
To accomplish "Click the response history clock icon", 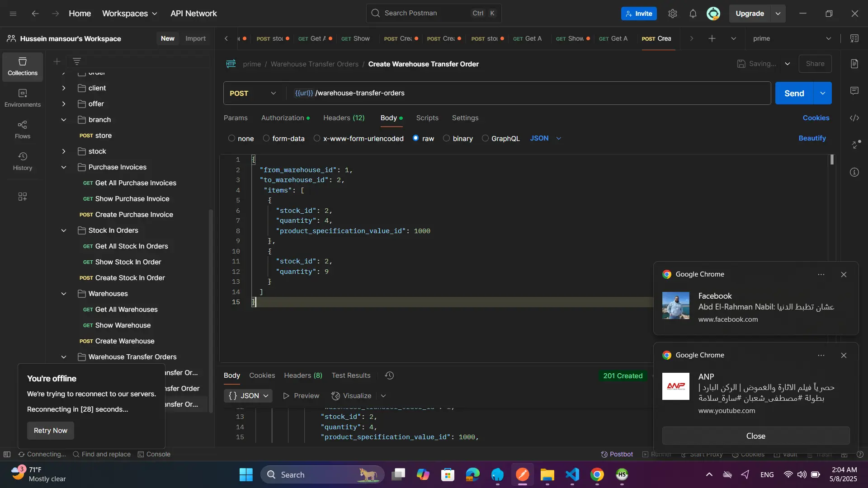I will point(389,375).
